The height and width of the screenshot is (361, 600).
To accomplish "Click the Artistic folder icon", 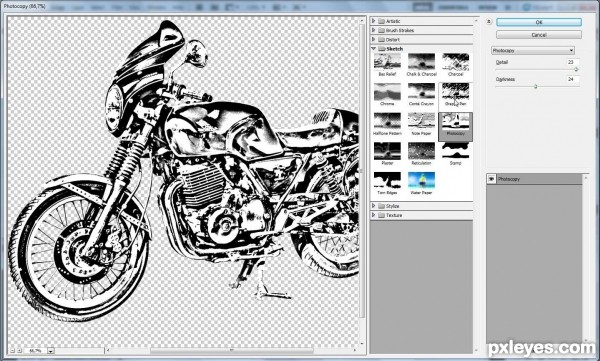I will click(381, 21).
